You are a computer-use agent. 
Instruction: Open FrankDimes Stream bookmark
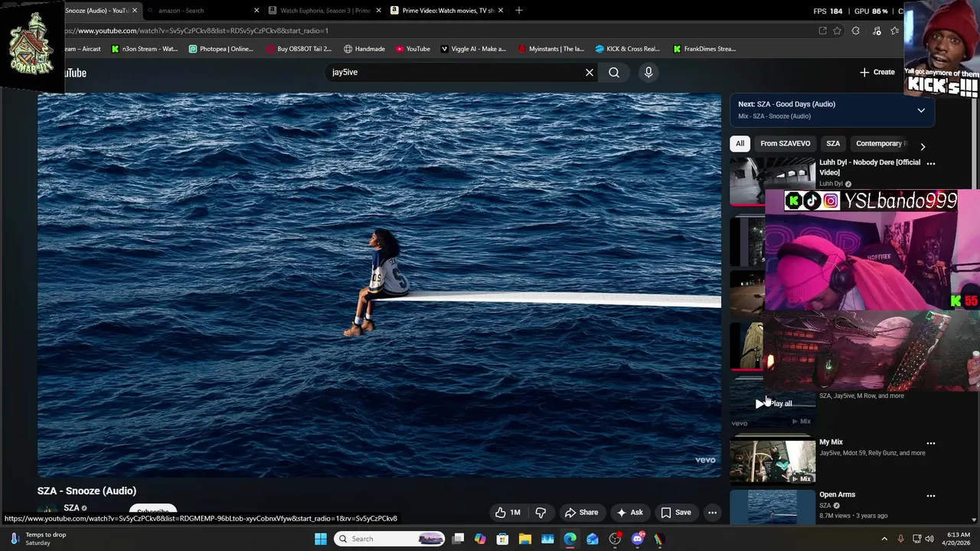(704, 49)
